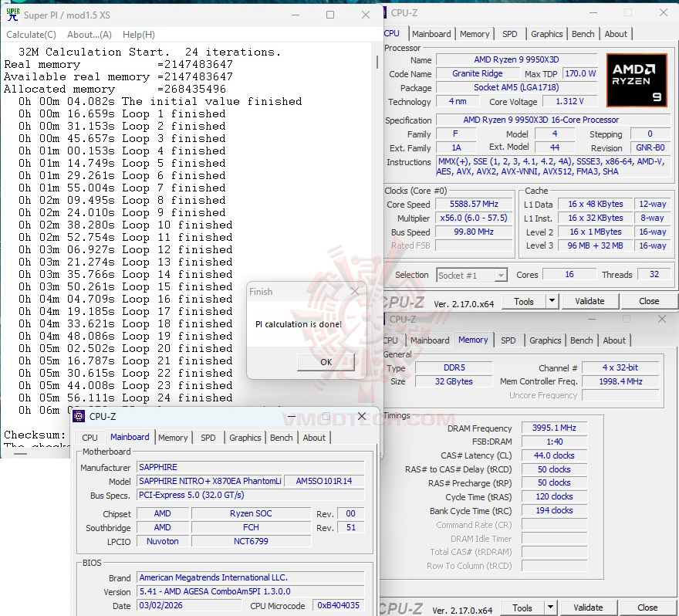Click the Mem Controller Freq. value 1998.4 MHz
This screenshot has width=679, height=616.
coord(620,381)
